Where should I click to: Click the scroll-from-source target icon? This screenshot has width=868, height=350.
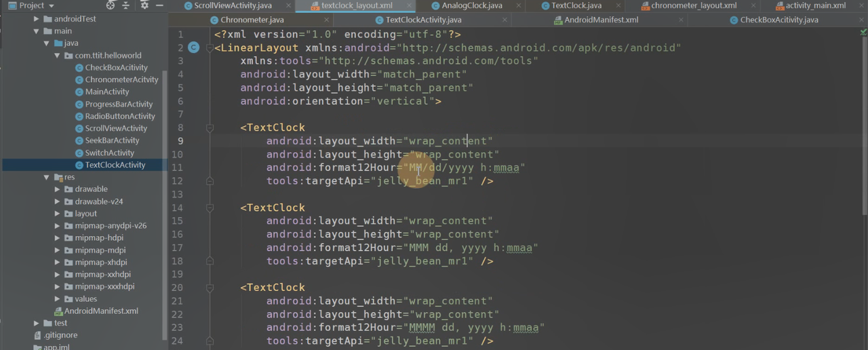110,5
